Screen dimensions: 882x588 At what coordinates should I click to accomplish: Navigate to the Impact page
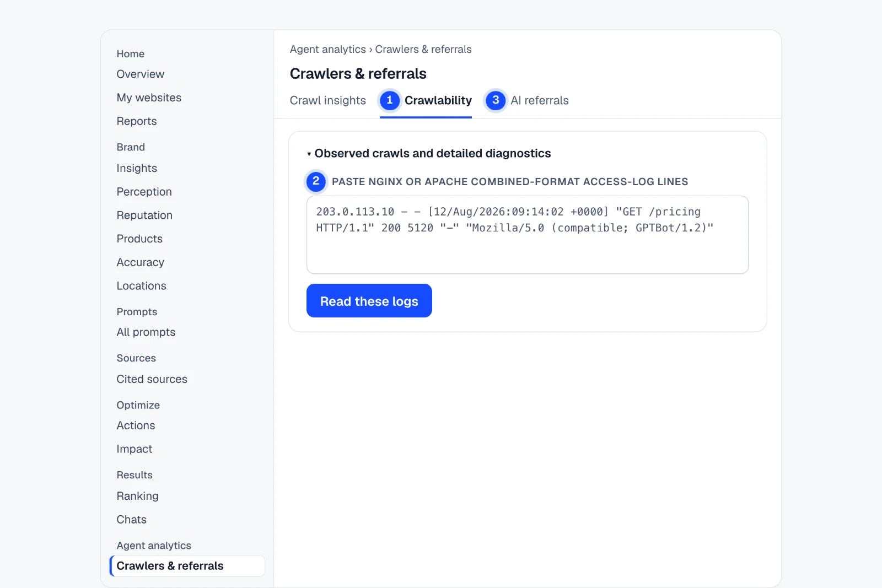point(135,449)
